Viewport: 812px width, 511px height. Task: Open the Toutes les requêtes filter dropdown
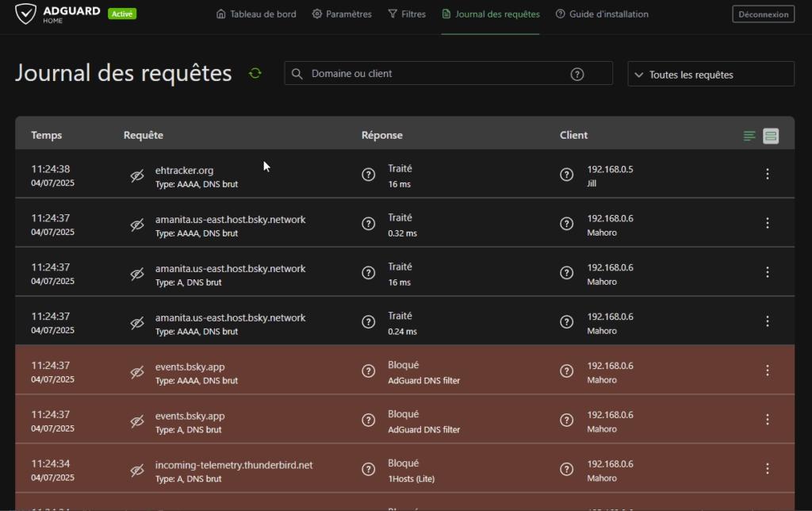(x=710, y=74)
